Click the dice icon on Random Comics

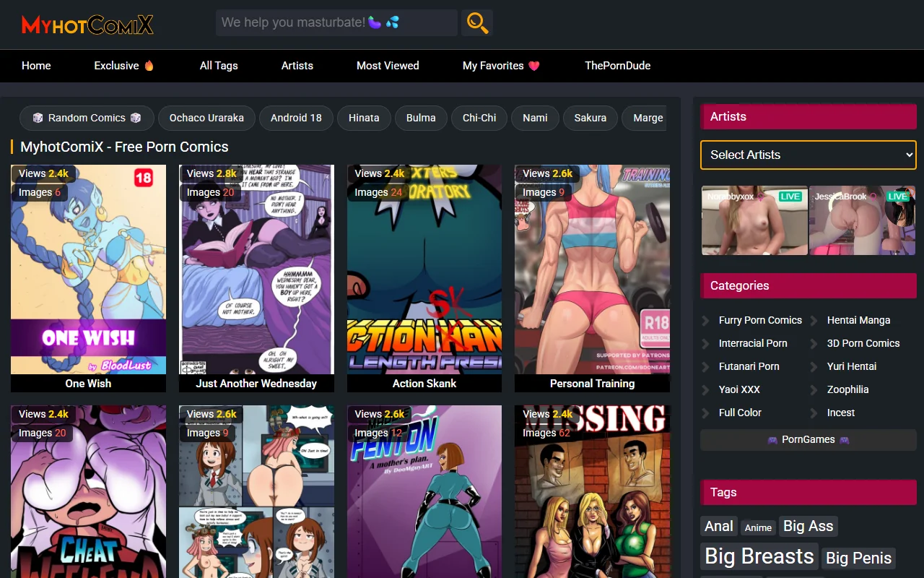tap(38, 118)
